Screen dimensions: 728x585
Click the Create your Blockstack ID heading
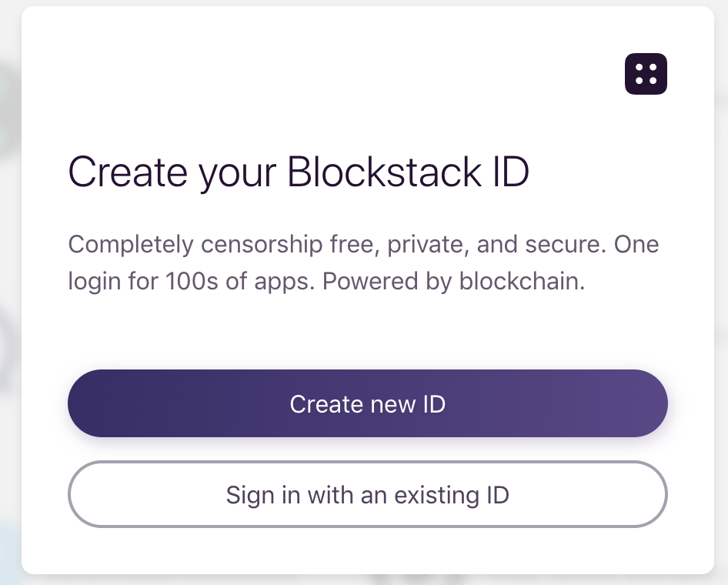[299, 172]
